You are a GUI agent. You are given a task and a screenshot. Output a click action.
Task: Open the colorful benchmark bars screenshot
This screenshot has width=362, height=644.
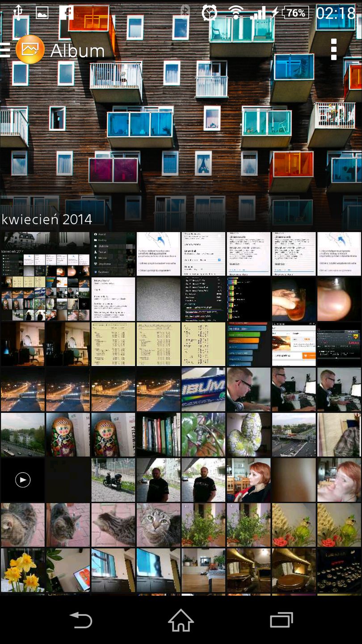[x=248, y=344]
